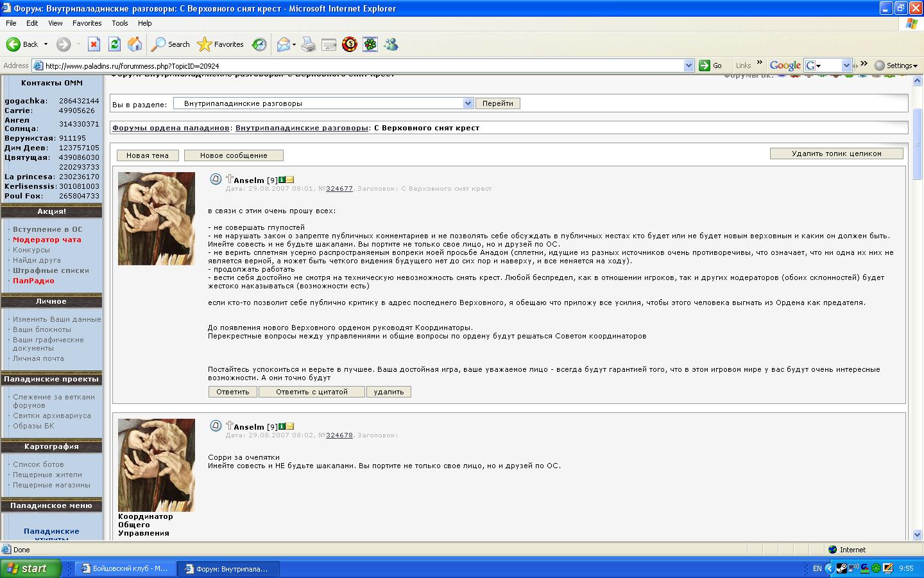Open Модератор чата sidebar link

(47, 240)
